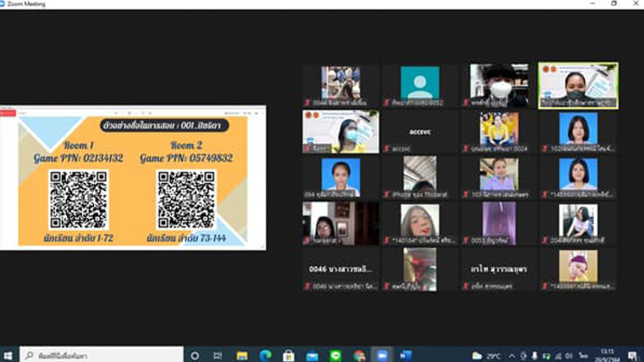Viewport: 644px width, 362px height.
Task: Click the dark banner title with 001 on slide
Action: (164, 126)
